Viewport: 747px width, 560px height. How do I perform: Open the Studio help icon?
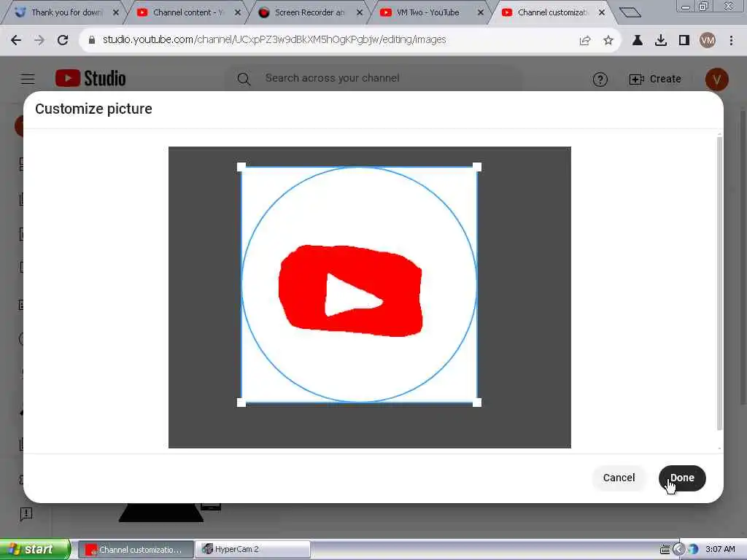point(600,79)
